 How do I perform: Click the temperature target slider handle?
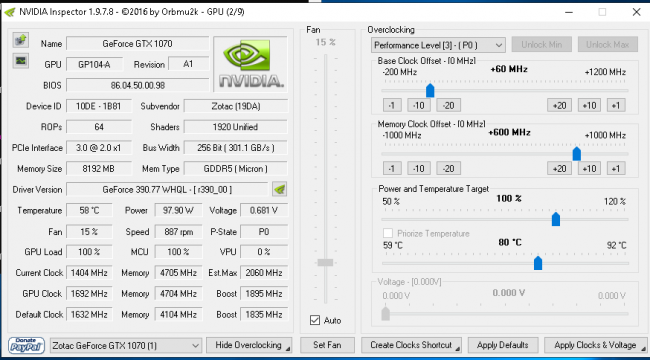(x=538, y=263)
